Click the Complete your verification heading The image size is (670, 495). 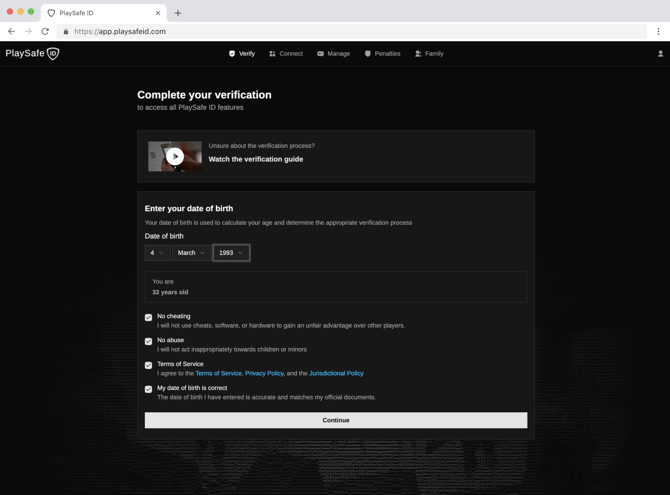pos(204,95)
